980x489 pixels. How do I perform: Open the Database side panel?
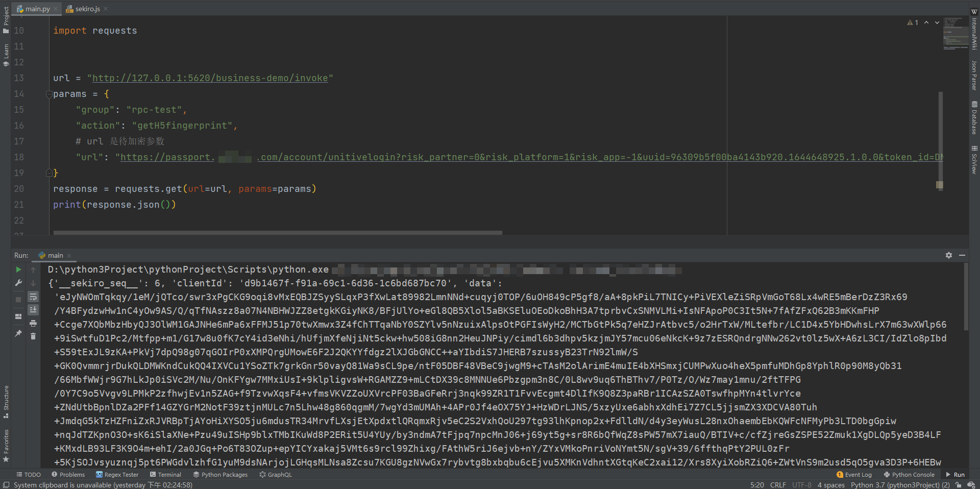[x=974, y=118]
